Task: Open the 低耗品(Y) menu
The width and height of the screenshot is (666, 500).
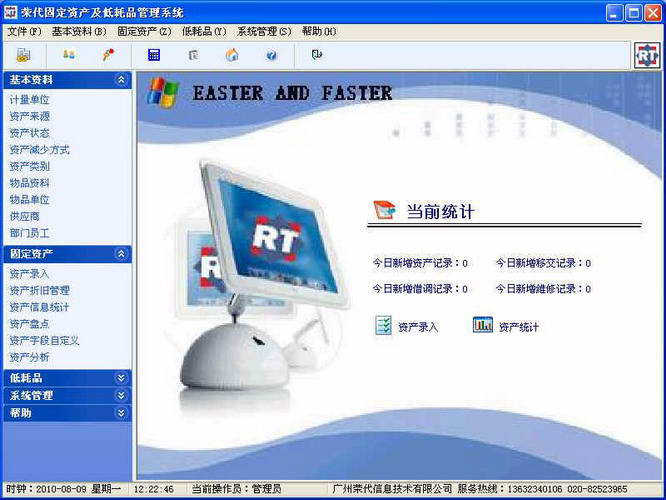Action: (204, 31)
